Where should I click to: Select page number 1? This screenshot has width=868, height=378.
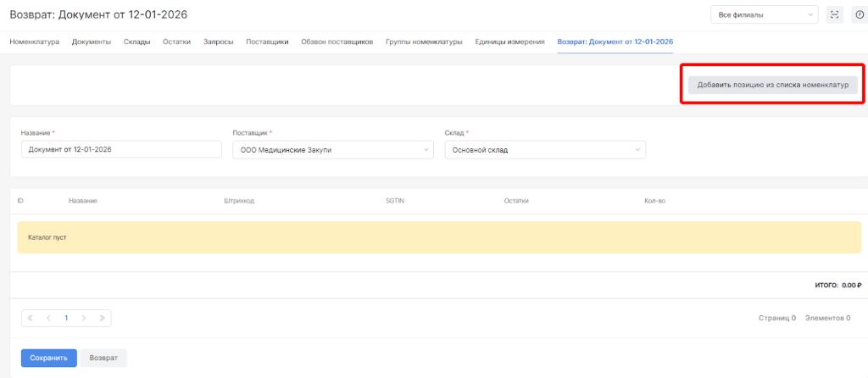tap(66, 318)
